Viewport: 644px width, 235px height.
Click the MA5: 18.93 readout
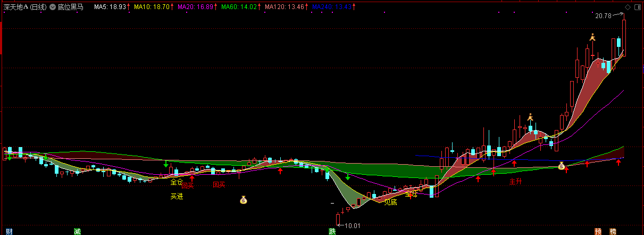click(110, 7)
